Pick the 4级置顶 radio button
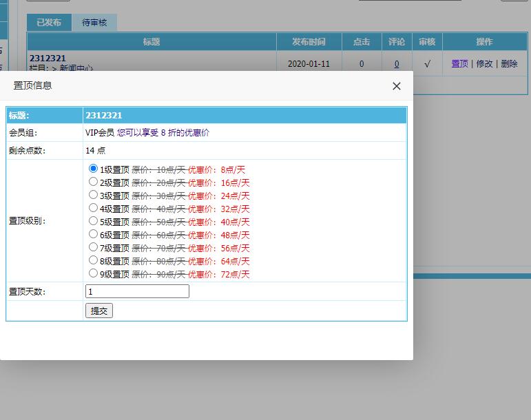This screenshot has width=531, height=420. point(93,208)
